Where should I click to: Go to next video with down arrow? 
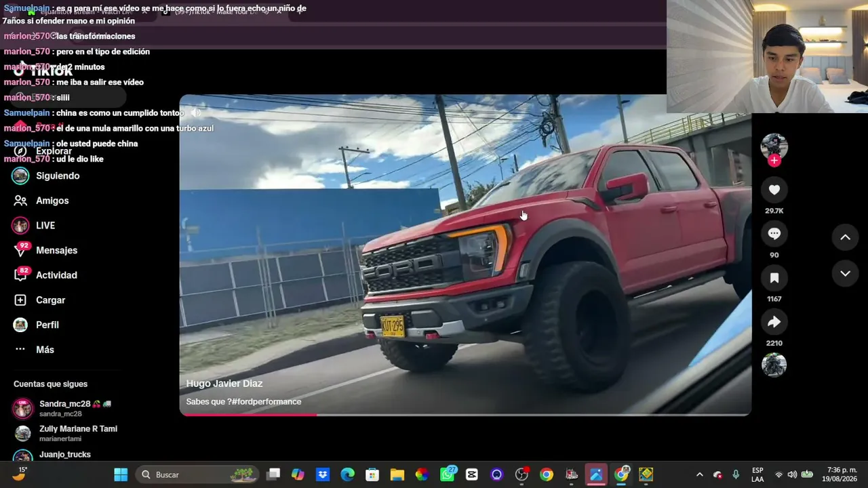pos(845,274)
